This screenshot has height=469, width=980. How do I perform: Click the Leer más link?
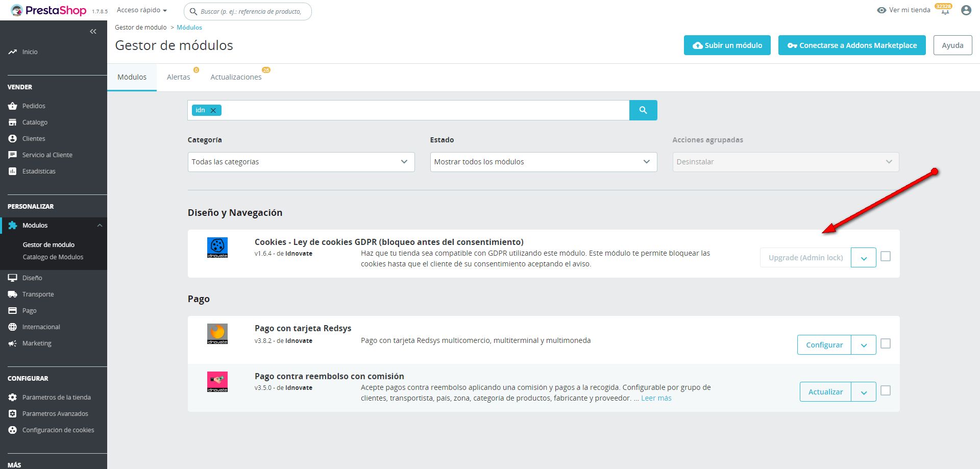tap(656, 398)
